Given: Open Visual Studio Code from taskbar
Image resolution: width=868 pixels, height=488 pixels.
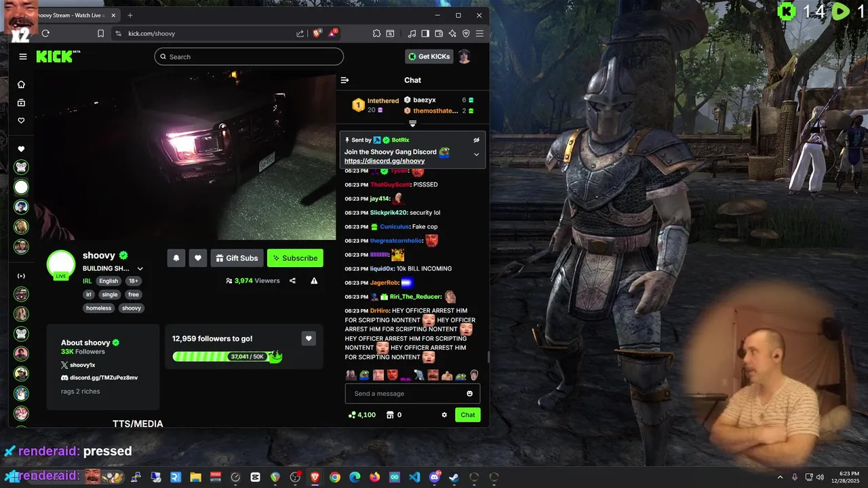Looking at the screenshot, I should click(x=414, y=477).
